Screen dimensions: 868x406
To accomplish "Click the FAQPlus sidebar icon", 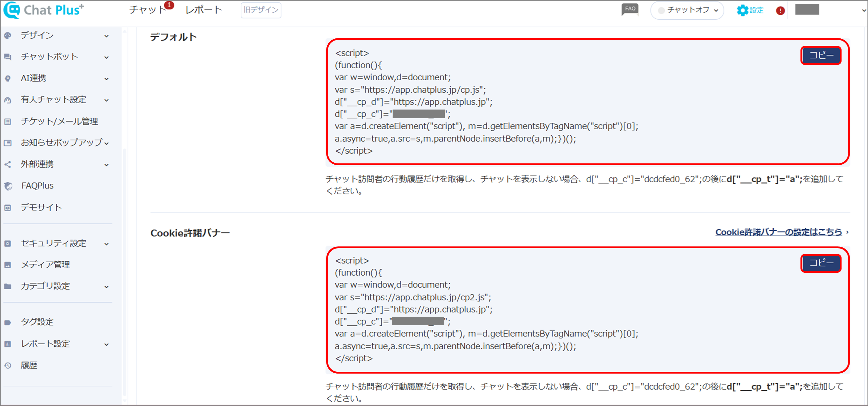I will point(8,186).
